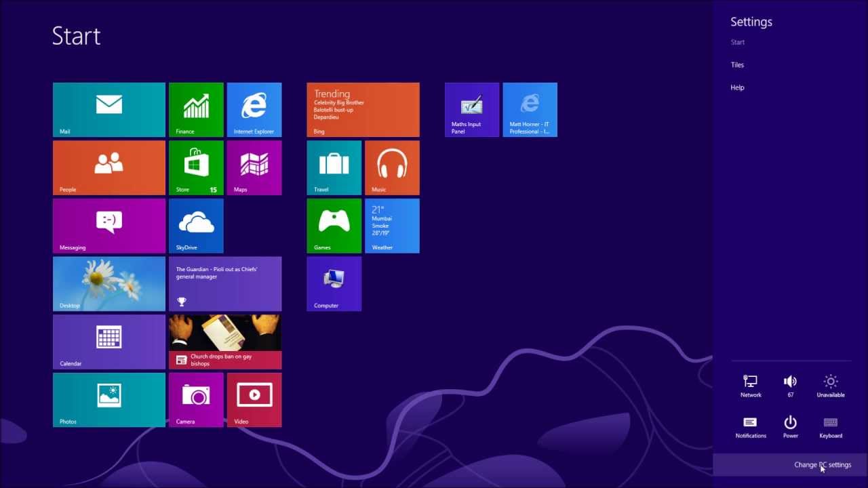
Task: Open the Games tile
Action: point(334,226)
